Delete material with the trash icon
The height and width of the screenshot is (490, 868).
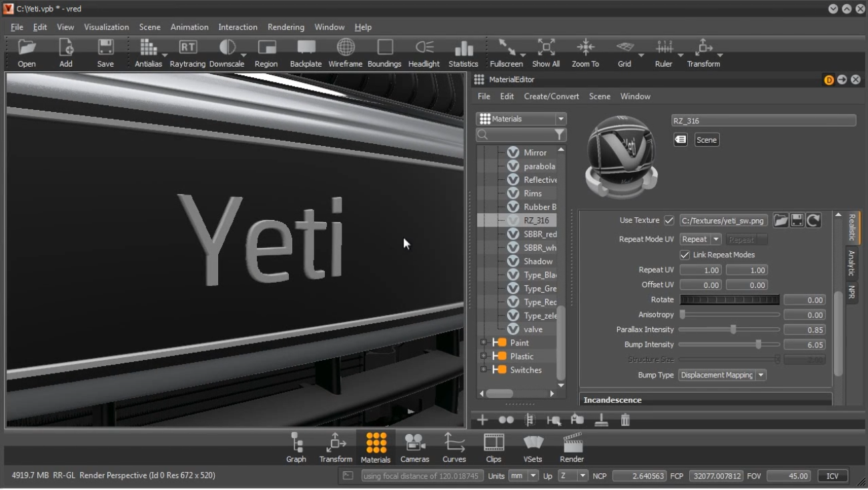click(625, 420)
